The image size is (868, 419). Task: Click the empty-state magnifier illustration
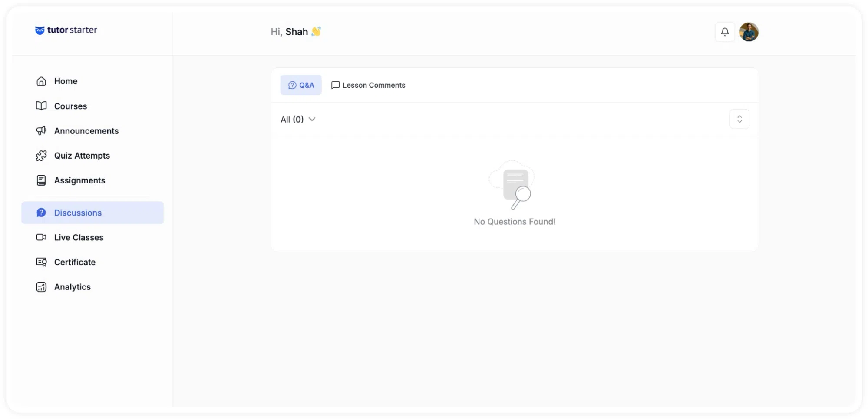512,185
